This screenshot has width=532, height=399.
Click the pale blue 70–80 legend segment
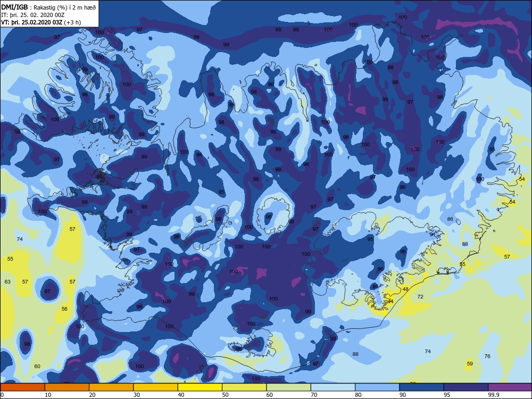(x=333, y=387)
